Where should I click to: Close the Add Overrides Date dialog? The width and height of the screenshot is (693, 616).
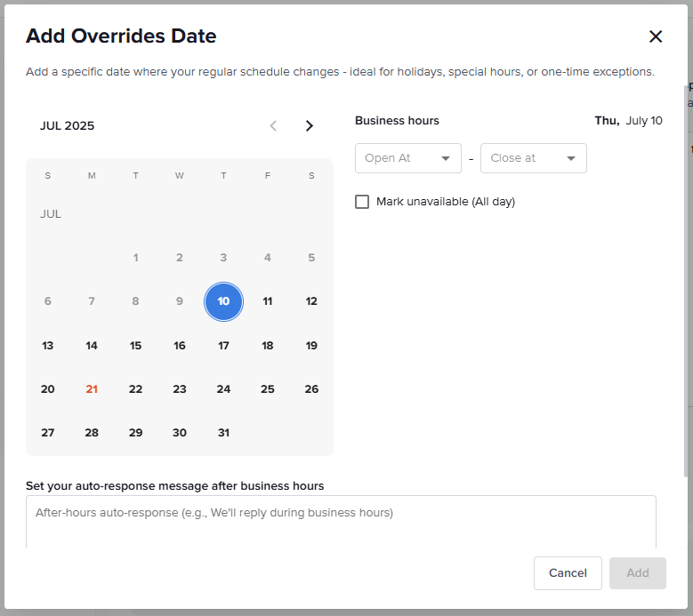click(656, 36)
